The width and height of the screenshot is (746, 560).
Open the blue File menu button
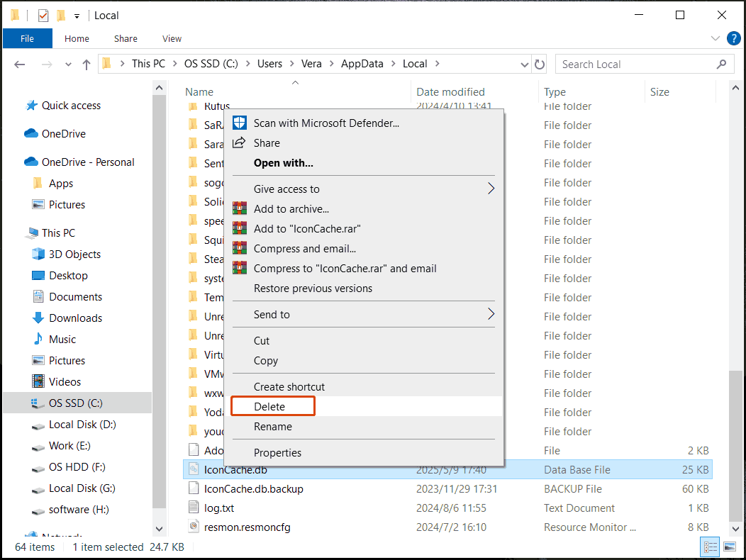(x=27, y=38)
